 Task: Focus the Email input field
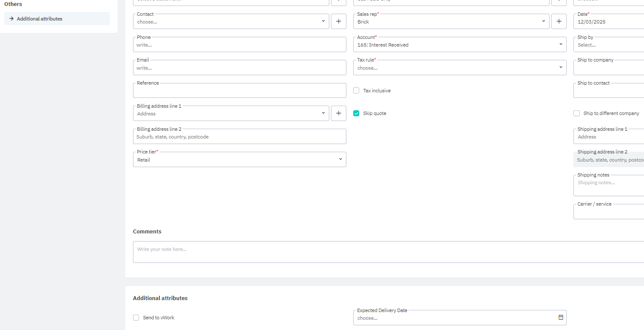click(239, 68)
